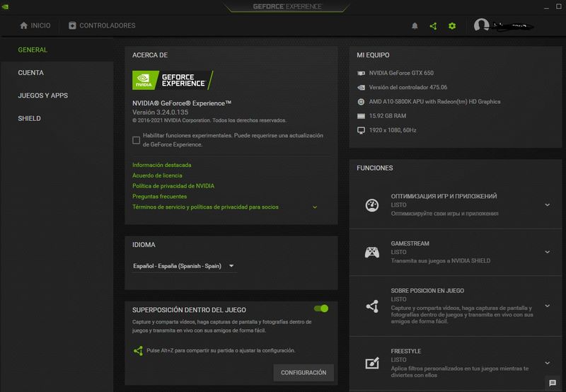Enable experimental features checkbox
This screenshot has height=392, width=566.
tap(136, 140)
